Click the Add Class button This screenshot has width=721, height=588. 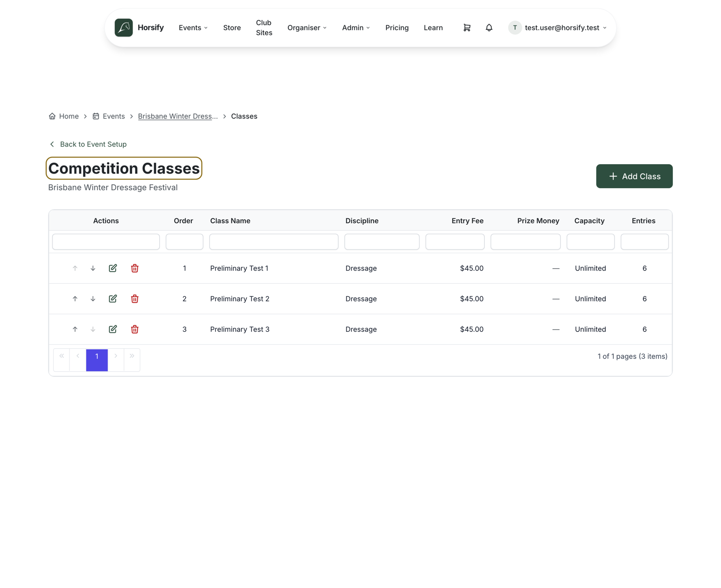pos(634,176)
